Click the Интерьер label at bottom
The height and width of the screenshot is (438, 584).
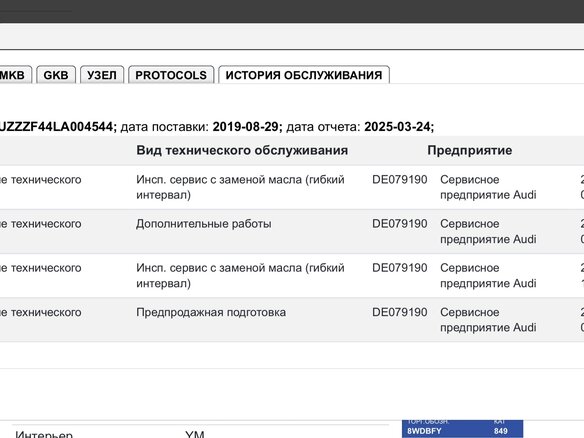(x=44, y=434)
